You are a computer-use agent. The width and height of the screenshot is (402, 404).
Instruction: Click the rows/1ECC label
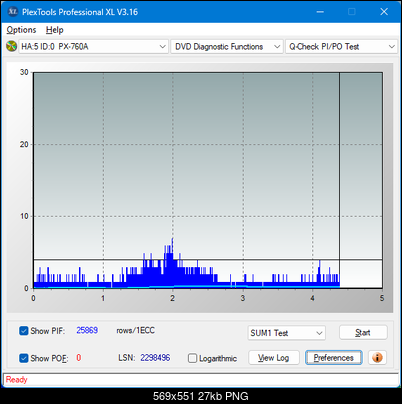point(135,330)
